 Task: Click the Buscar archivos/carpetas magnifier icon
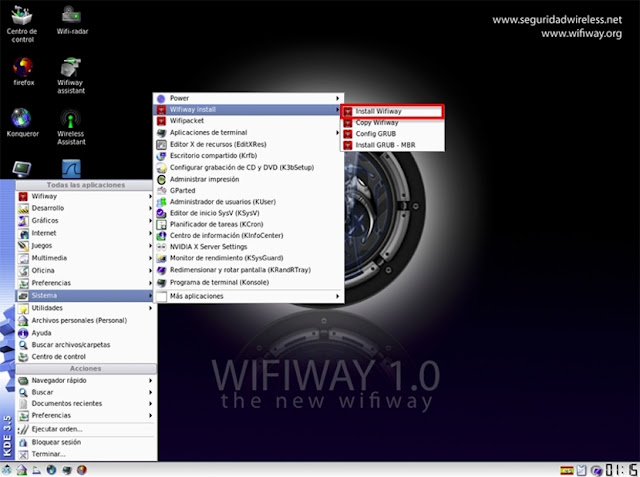click(23, 345)
